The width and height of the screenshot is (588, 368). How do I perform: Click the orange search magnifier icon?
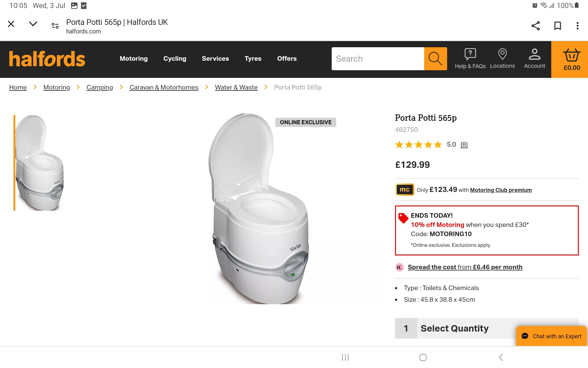(x=435, y=59)
